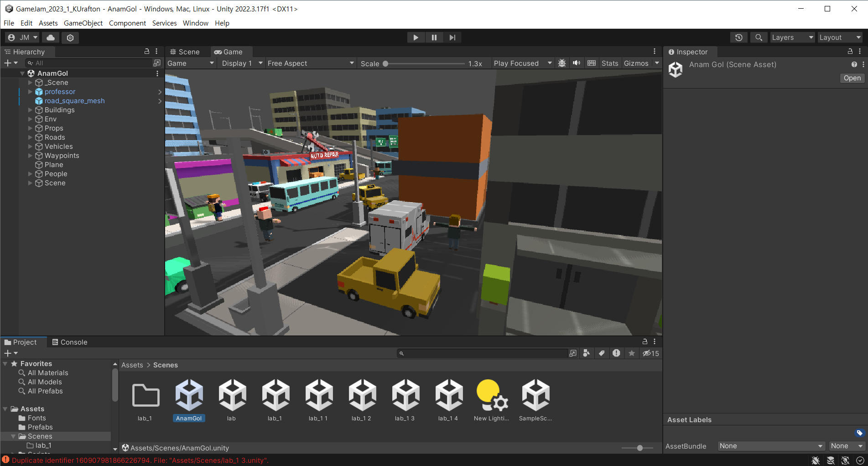Collapse the AnamGol scene in Hierarchy
868x466 pixels.
pyautogui.click(x=22, y=73)
